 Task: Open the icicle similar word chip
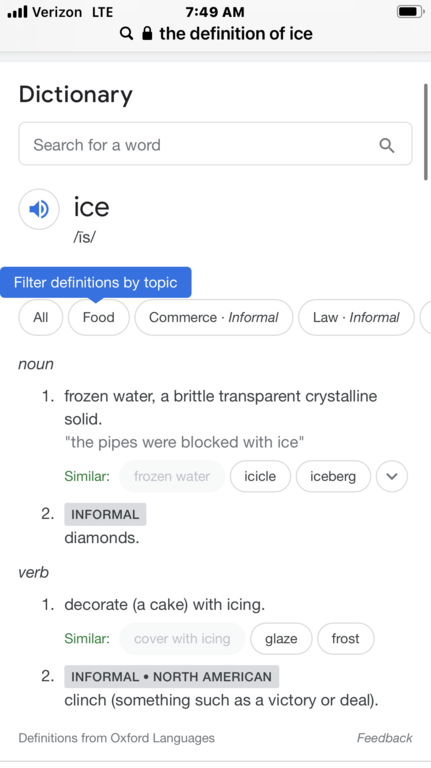[260, 476]
